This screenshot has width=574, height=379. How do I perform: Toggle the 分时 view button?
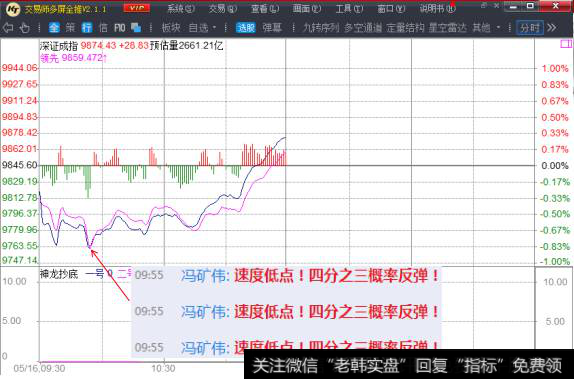pos(530,28)
